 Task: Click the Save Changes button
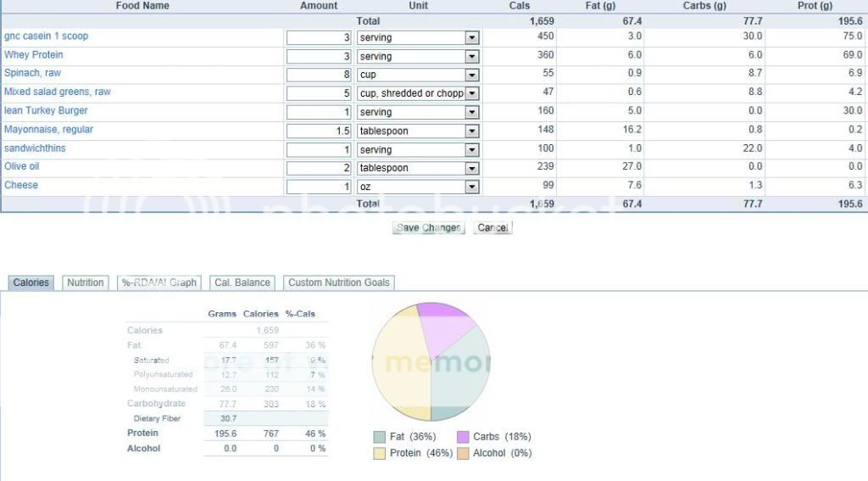tap(428, 227)
